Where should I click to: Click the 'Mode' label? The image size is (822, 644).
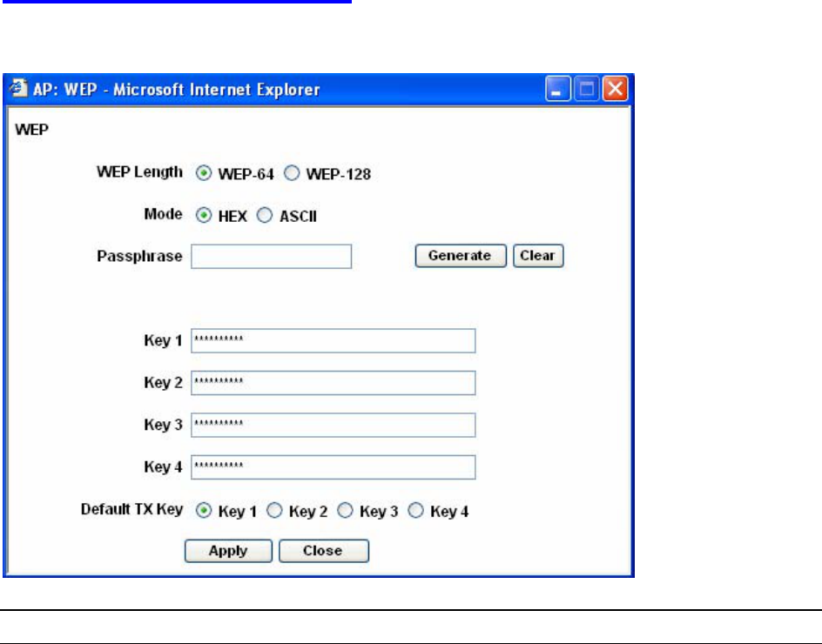(163, 214)
